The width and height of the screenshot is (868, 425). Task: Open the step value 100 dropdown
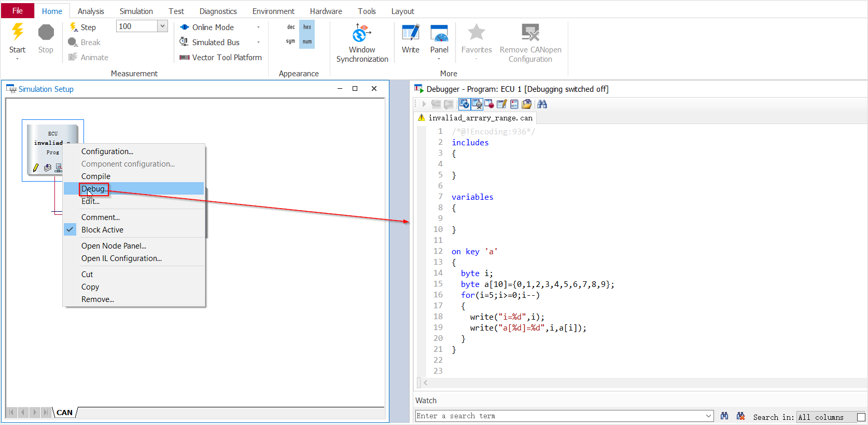[x=163, y=26]
